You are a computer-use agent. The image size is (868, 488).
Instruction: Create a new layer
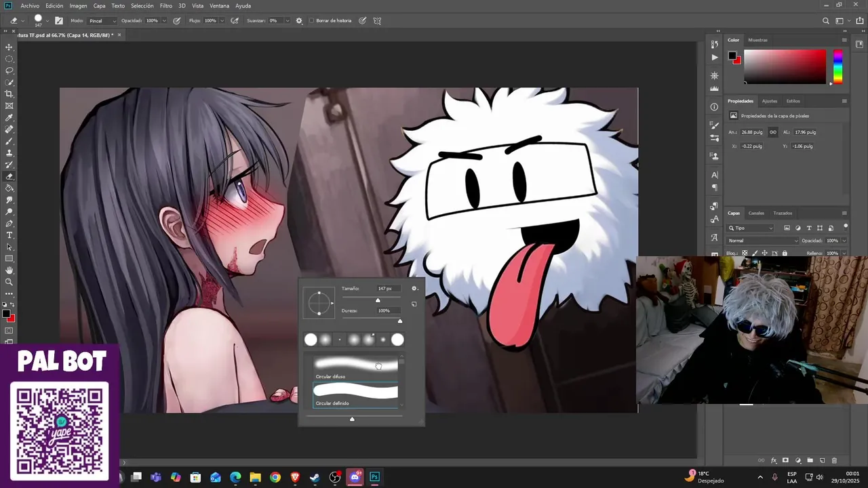822,461
